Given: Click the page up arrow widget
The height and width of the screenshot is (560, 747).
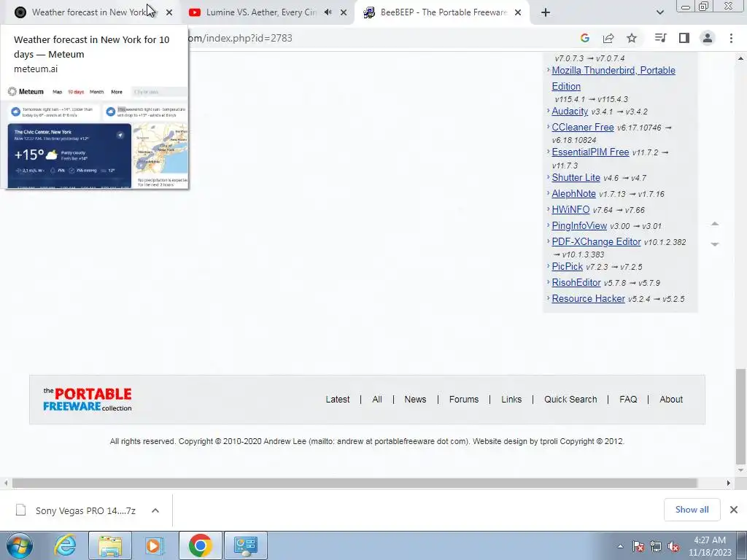Looking at the screenshot, I should [715, 223].
